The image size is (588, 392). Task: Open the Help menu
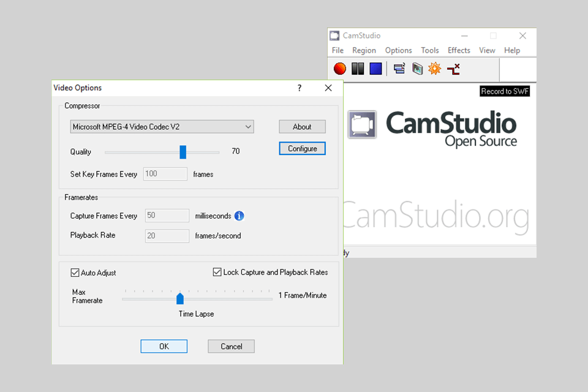pyautogui.click(x=512, y=50)
